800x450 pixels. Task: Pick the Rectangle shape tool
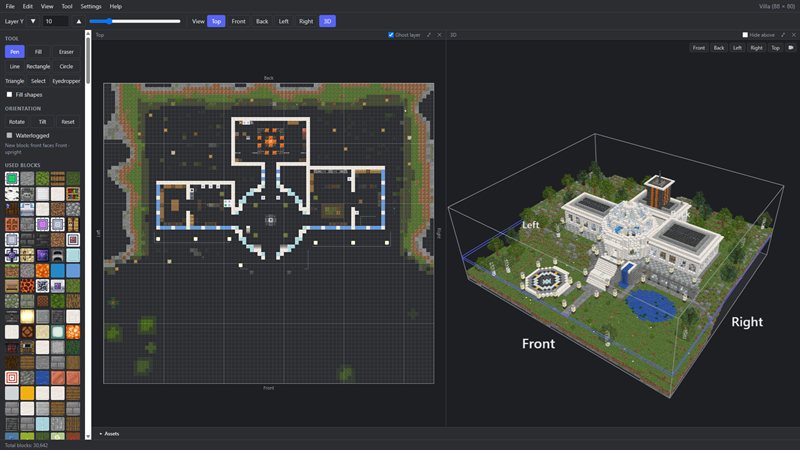(x=38, y=66)
